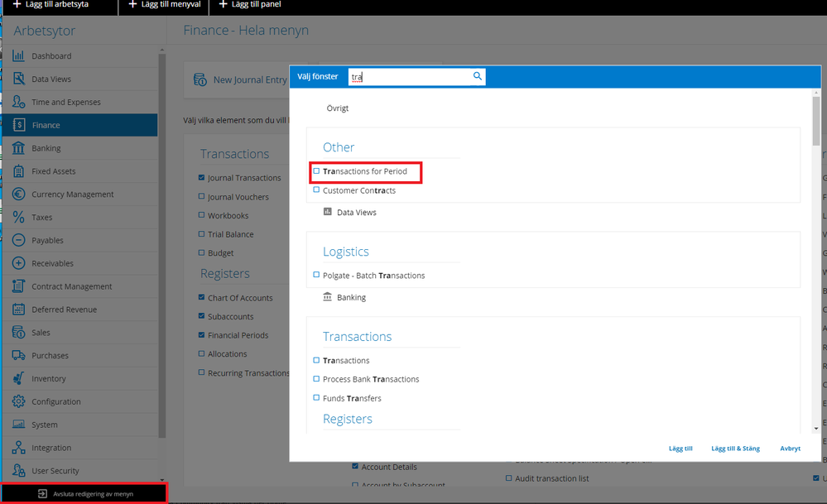
Task: Open Currency Management euro icon
Action: (x=18, y=194)
